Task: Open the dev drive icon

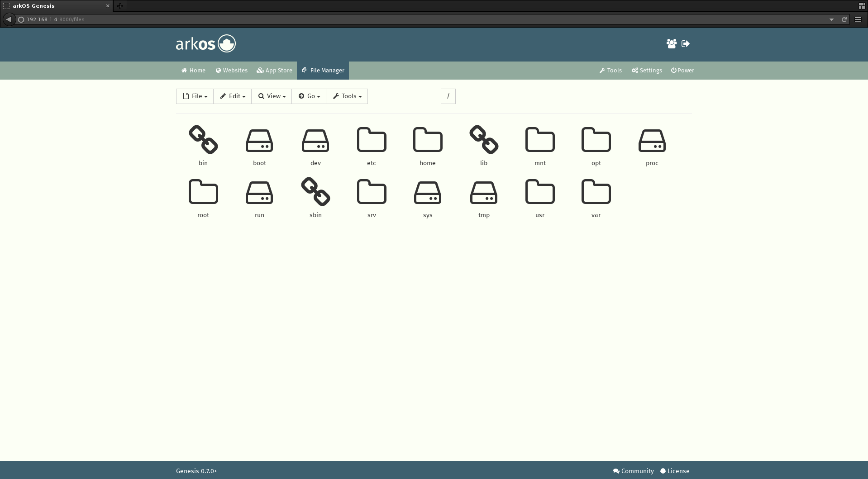Action: click(x=315, y=141)
